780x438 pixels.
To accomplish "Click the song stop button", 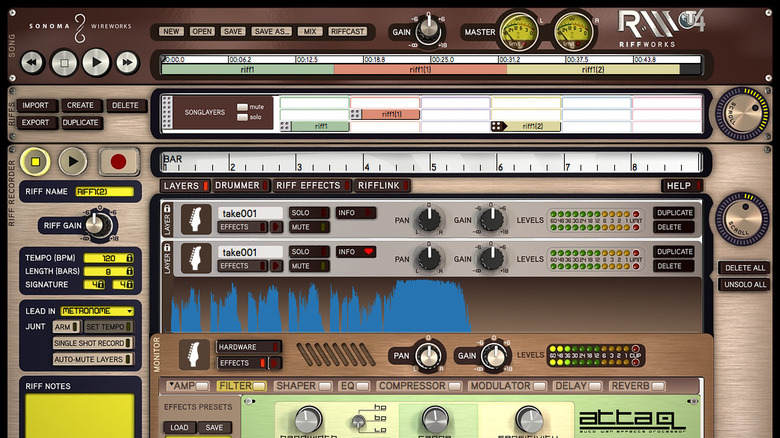I will [64, 63].
